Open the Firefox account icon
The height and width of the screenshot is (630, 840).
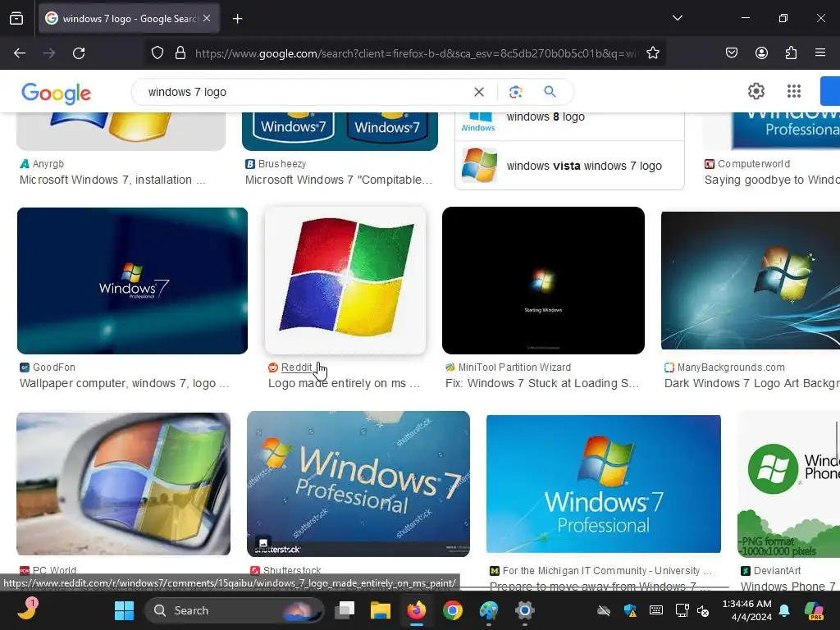(761, 53)
